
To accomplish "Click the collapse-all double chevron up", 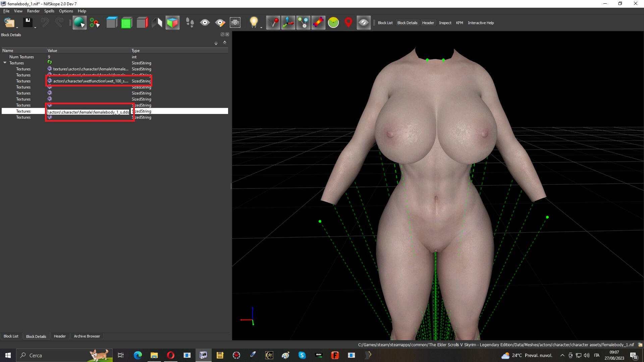I will 225,43.
